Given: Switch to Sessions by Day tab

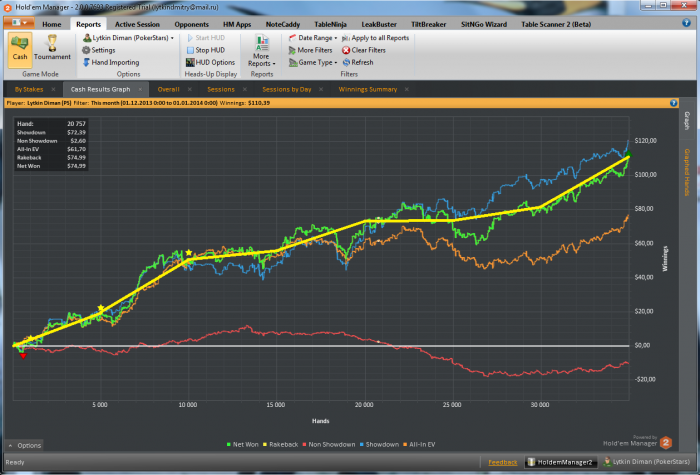Looking at the screenshot, I should 287,89.
